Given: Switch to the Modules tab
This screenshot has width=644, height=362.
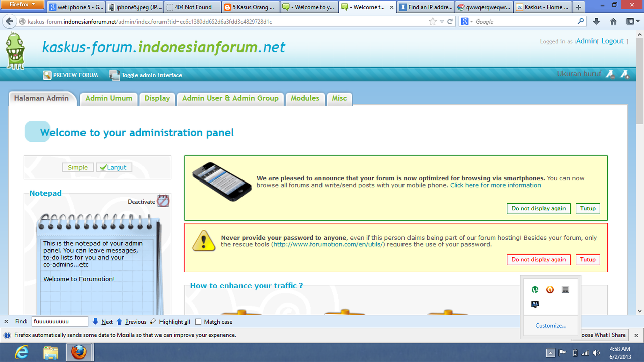Looking at the screenshot, I should pos(305,98).
